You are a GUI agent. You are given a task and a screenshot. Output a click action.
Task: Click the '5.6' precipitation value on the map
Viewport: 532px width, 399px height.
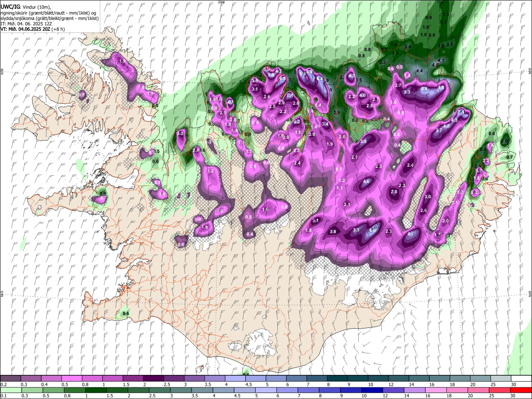click(424, 89)
